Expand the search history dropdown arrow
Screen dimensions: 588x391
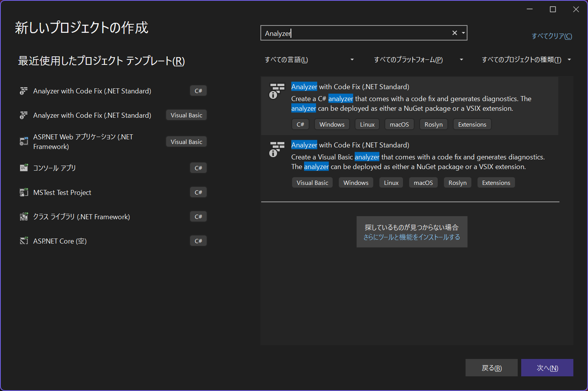point(463,33)
